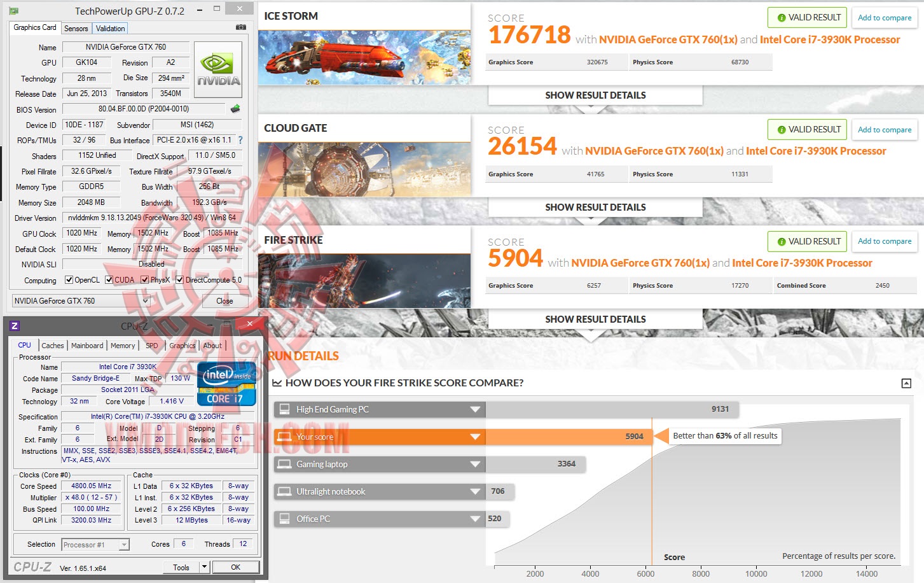
Task: Click the BIOS save chip icon in GPU-Z
Action: pyautogui.click(x=235, y=109)
